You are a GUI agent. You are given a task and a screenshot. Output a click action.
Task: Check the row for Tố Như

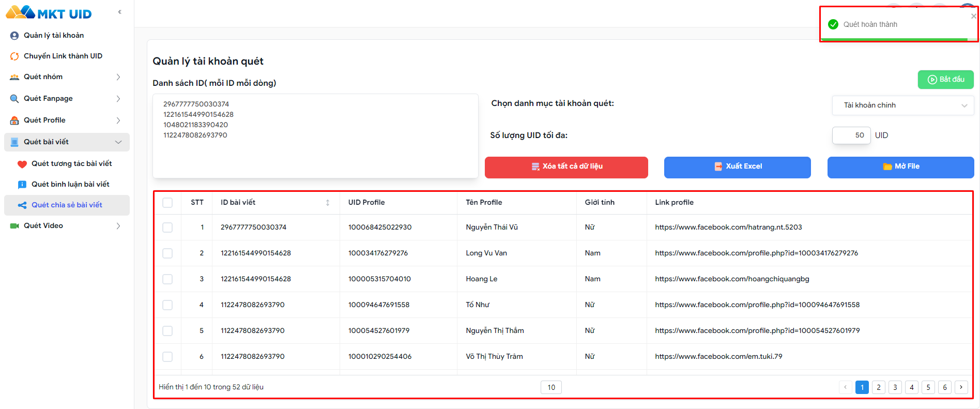167,305
